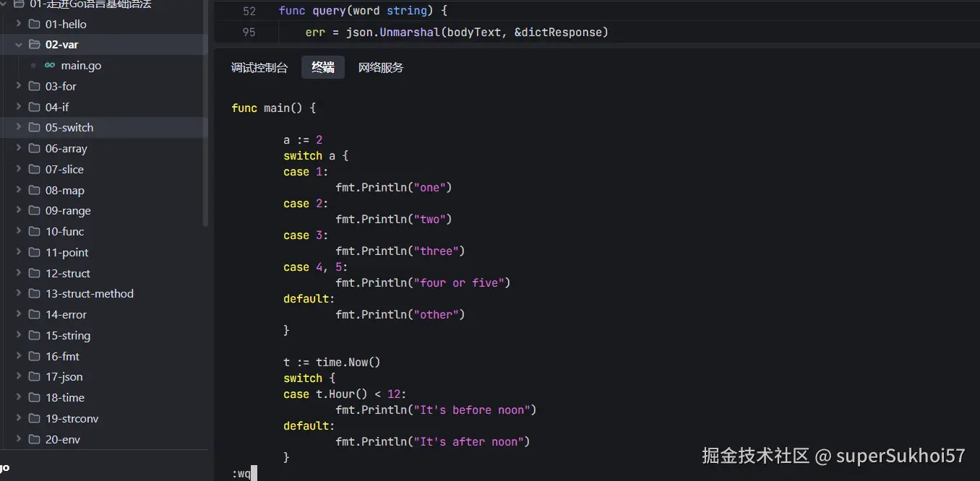Expand the 18-time folder chevron

point(19,397)
